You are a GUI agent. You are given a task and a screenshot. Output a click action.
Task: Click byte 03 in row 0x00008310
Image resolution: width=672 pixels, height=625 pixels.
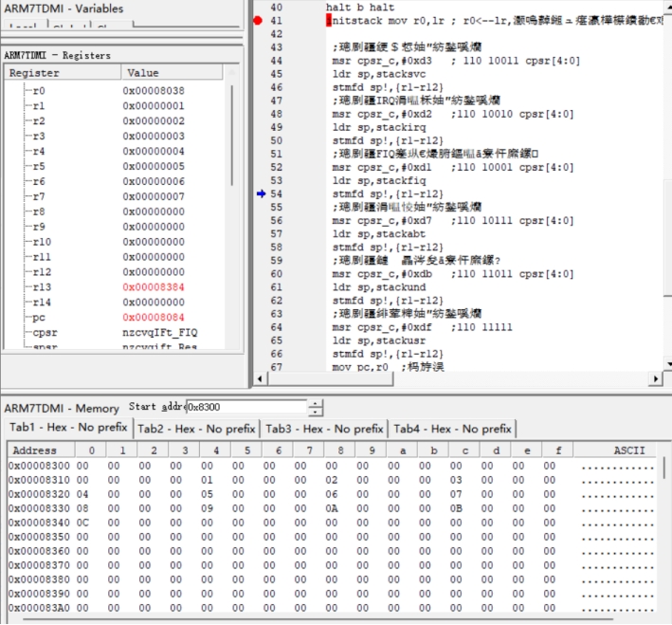(456, 480)
